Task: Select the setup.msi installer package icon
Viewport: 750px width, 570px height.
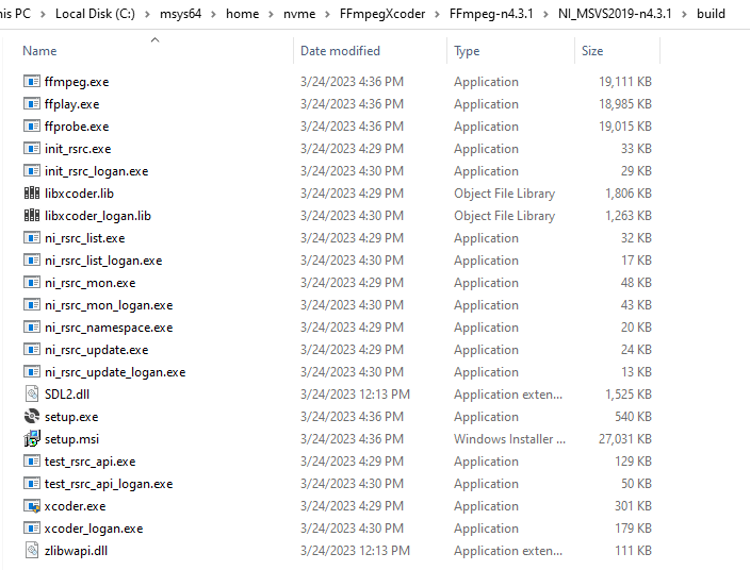Action: coord(32,438)
